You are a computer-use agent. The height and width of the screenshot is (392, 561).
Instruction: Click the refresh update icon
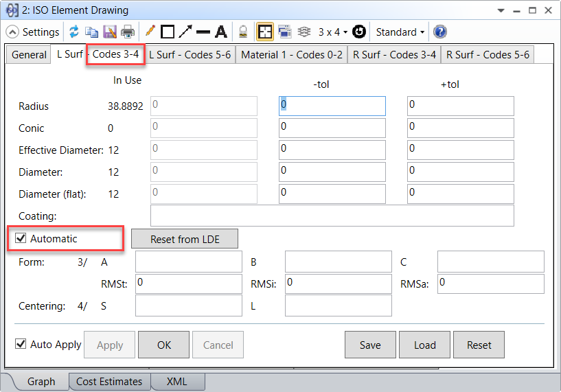[x=74, y=32]
